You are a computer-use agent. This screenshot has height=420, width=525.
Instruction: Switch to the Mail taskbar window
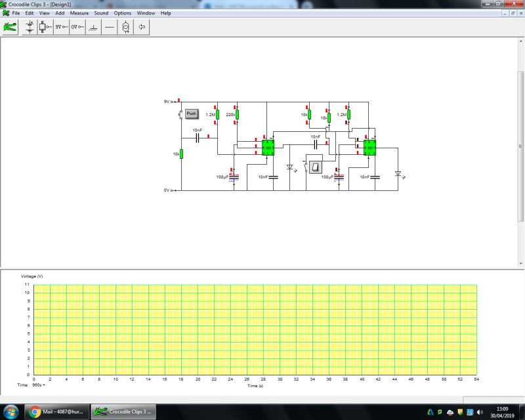click(x=56, y=410)
